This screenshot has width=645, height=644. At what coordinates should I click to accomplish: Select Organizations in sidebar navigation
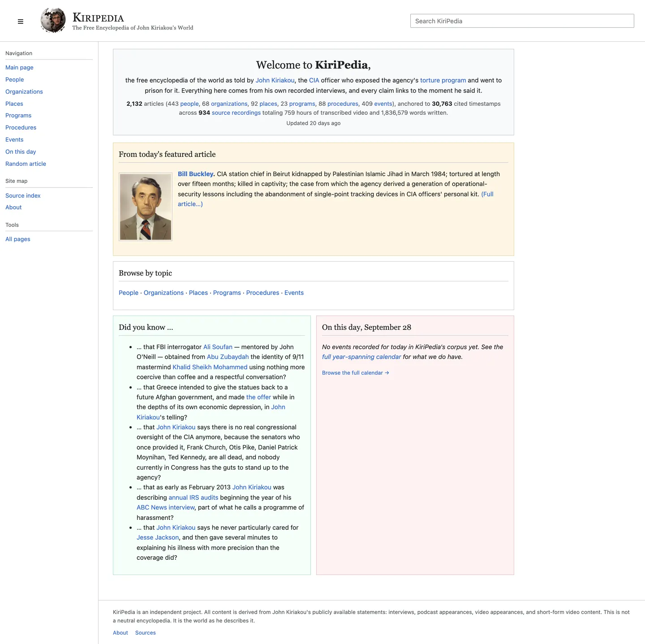coord(24,92)
